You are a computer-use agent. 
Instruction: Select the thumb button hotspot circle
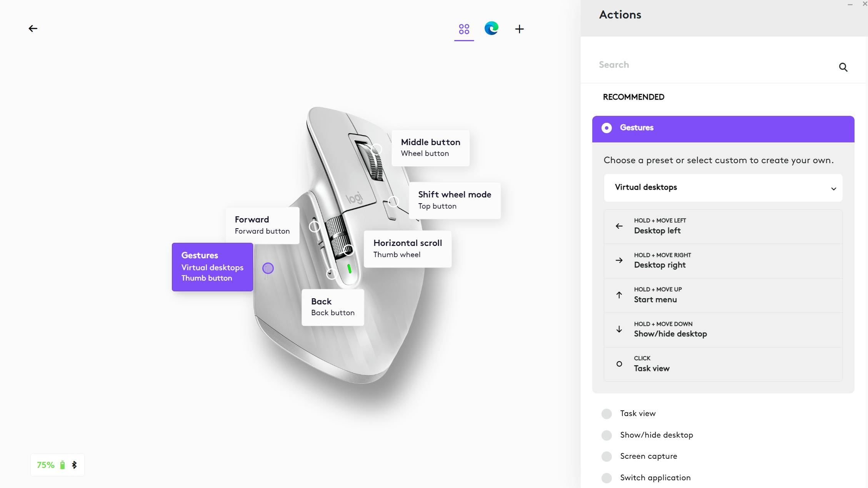268,268
